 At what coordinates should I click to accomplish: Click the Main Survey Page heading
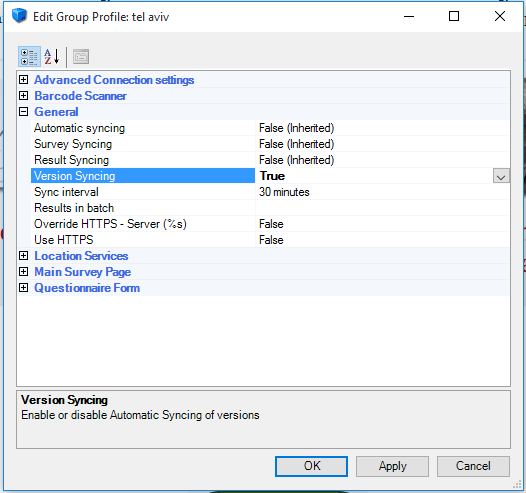pos(83,272)
